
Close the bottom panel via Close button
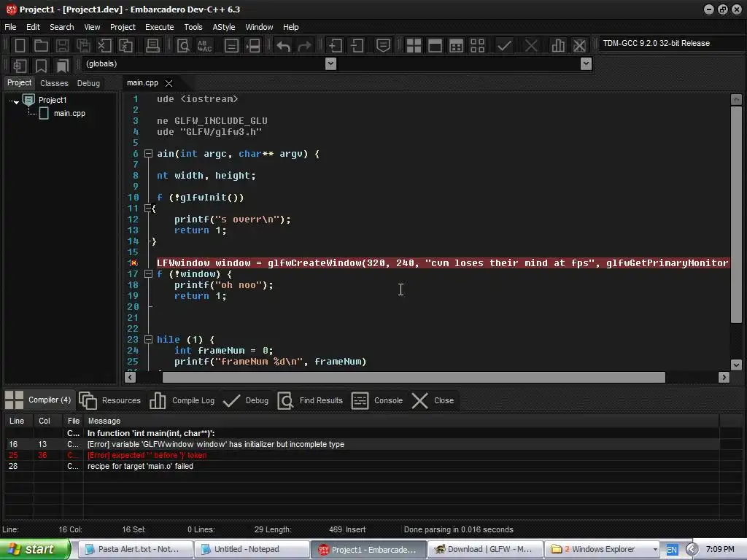[x=433, y=400]
